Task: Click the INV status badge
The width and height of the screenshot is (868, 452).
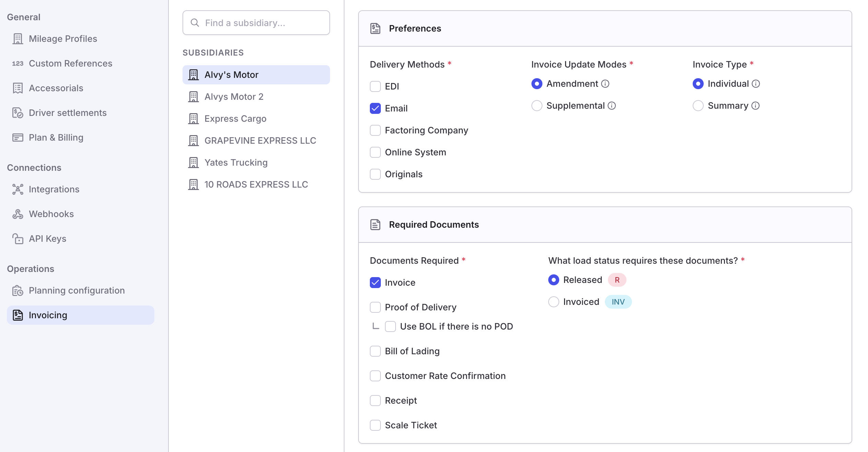Action: 618,302
